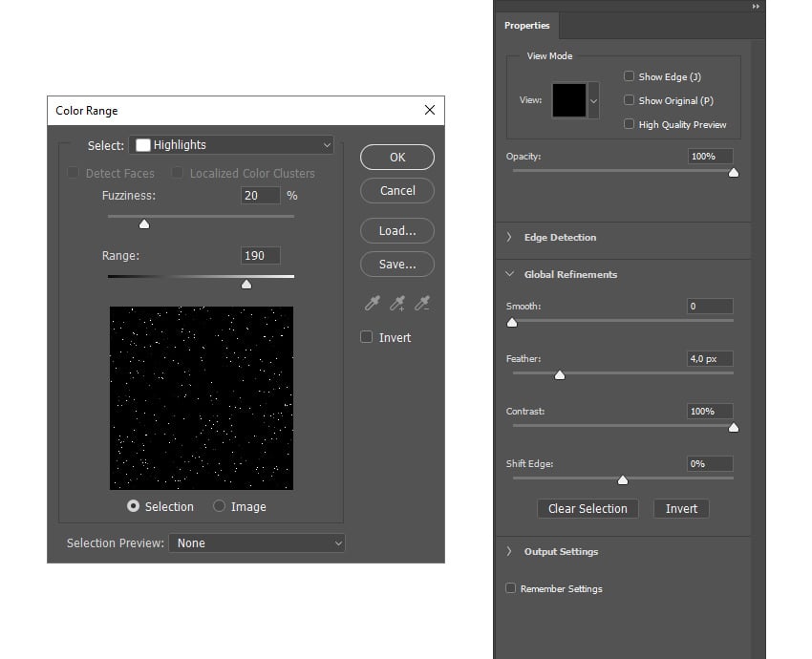Choose the Image preview radio button
Image resolution: width=812 pixels, height=659 pixels.
coord(220,506)
